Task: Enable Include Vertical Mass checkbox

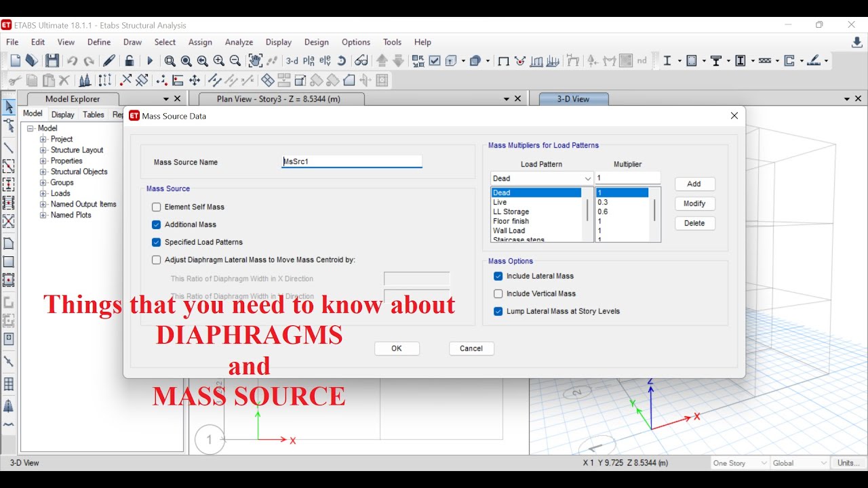Action: click(x=498, y=293)
